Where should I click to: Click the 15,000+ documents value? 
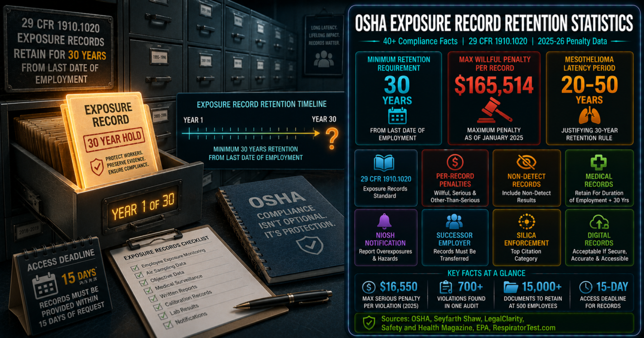click(542, 287)
